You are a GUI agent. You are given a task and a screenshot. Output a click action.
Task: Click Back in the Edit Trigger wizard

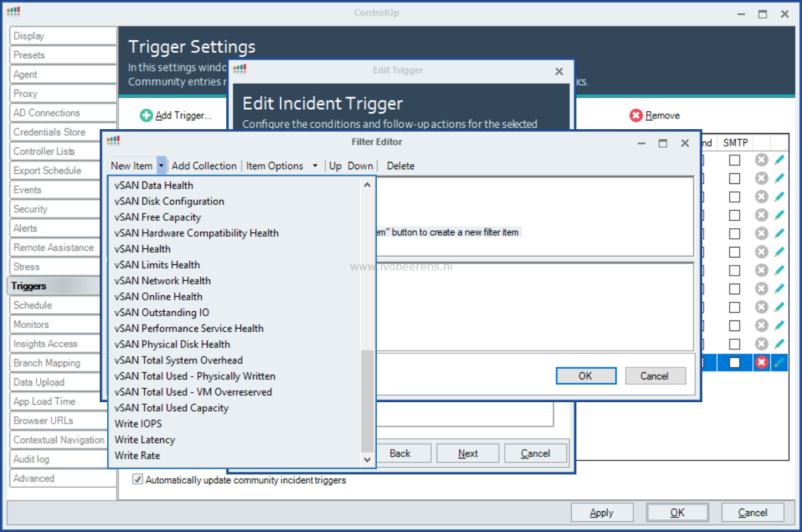tap(400, 453)
